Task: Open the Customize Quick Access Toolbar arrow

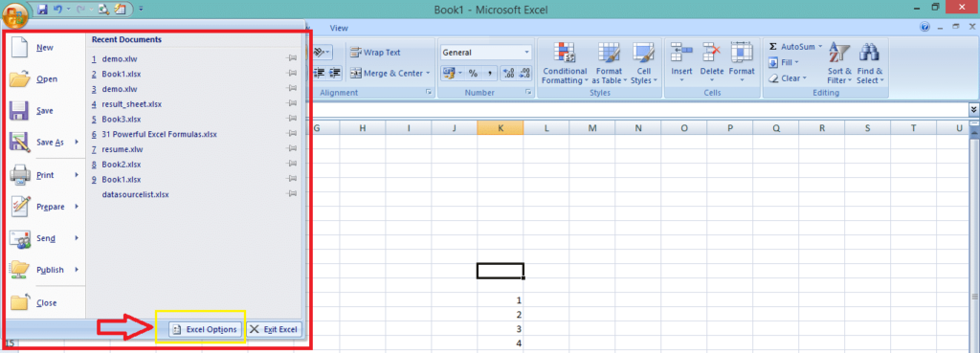Action: pos(141,10)
